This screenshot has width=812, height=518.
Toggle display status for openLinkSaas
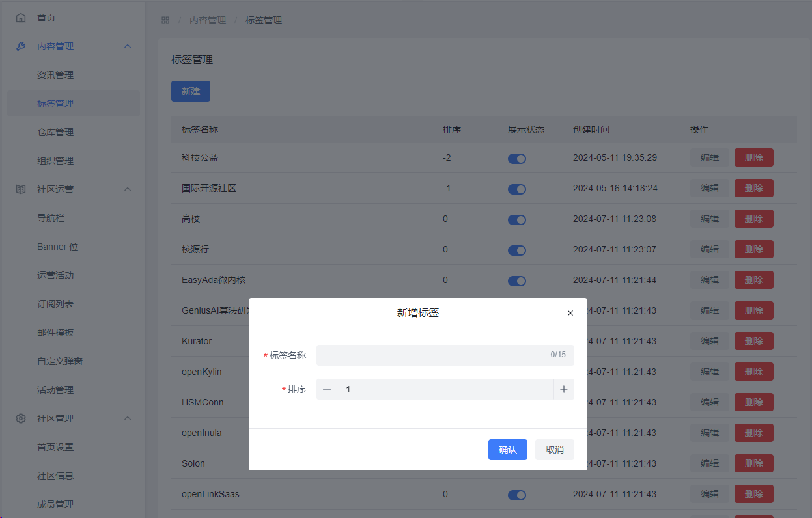click(517, 495)
